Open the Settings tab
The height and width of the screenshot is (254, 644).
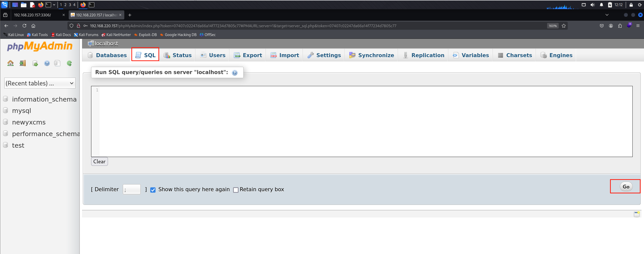(324, 55)
